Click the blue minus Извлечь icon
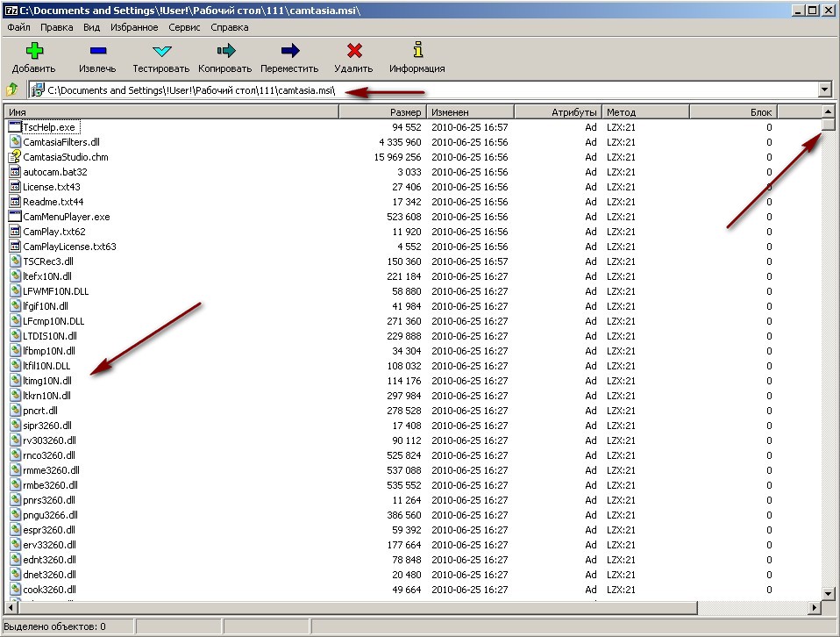This screenshot has height=637, width=840. (98, 50)
